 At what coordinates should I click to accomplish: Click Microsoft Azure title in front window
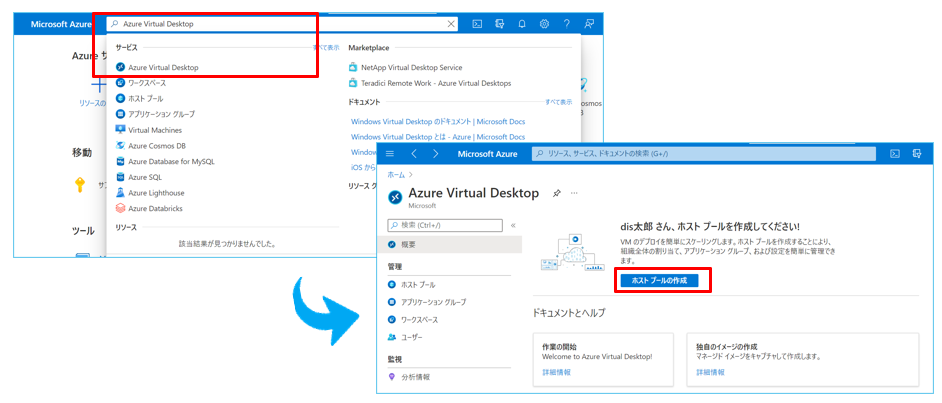pos(487,154)
